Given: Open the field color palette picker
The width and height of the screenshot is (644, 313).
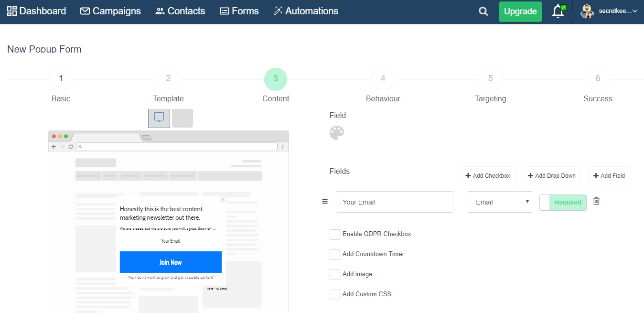Looking at the screenshot, I should pos(337,133).
